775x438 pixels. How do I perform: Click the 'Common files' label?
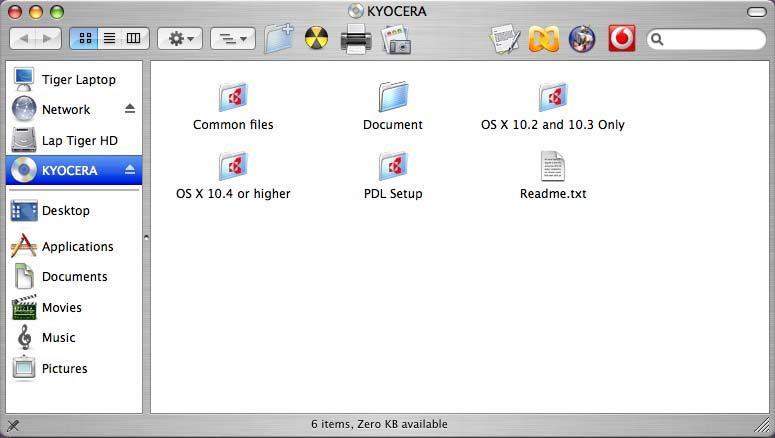click(x=233, y=125)
